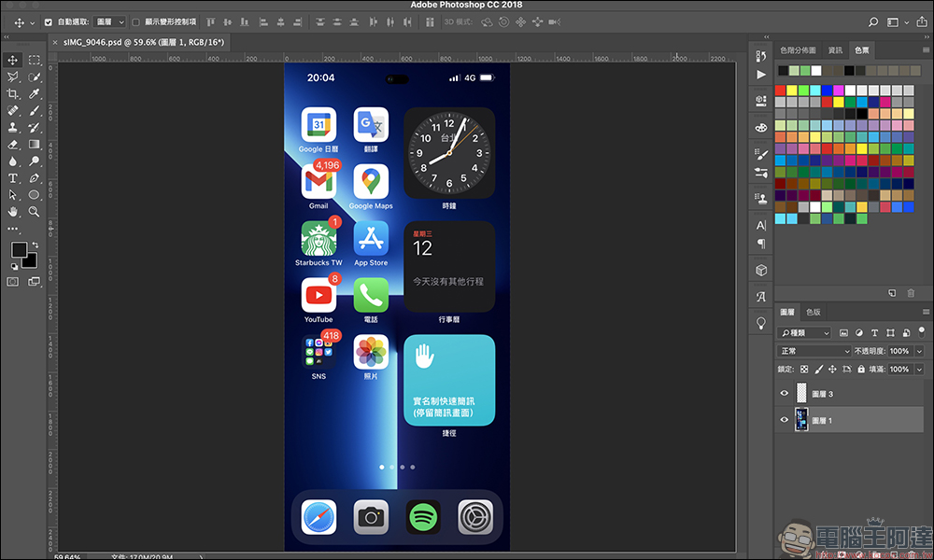
Task: Switch to the 色票 tab
Action: (861, 50)
